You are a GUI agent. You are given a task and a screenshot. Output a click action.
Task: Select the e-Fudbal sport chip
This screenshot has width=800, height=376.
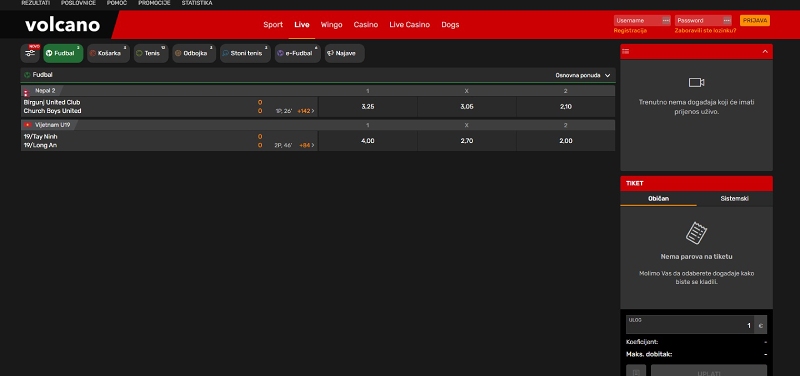(297, 53)
